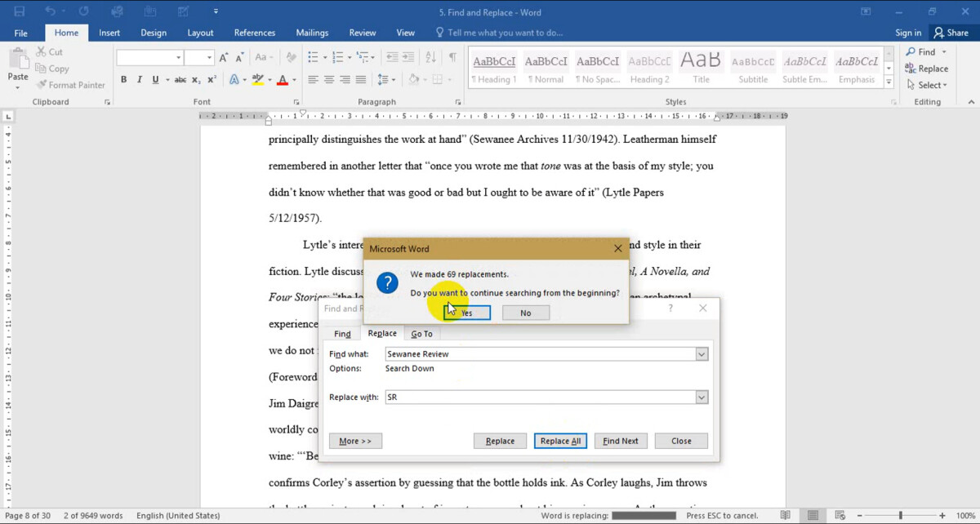This screenshot has width=980, height=524.
Task: Switch to Print Layout view
Action: (x=812, y=516)
